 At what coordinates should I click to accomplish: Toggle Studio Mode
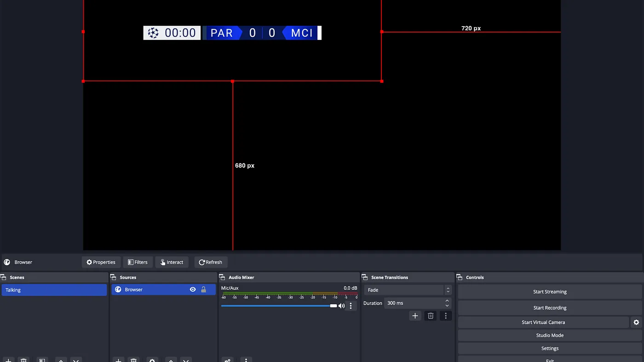(x=550, y=335)
